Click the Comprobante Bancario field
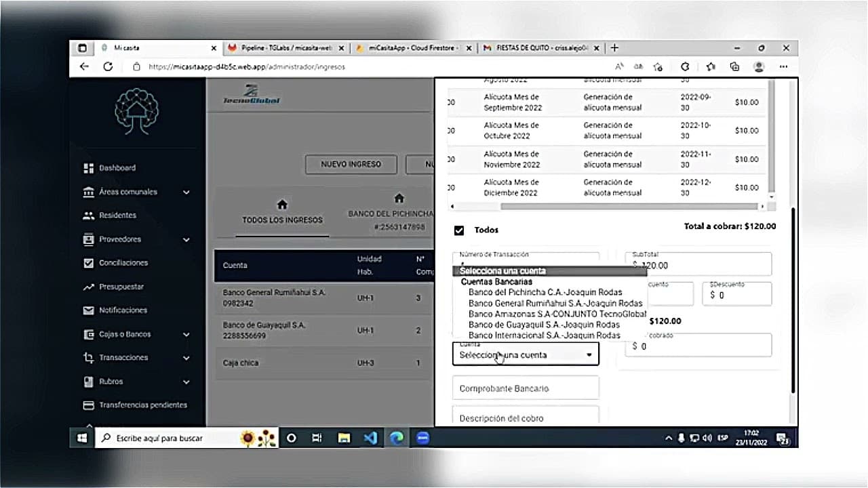Viewport: 868px width, 488px height. [526, 389]
